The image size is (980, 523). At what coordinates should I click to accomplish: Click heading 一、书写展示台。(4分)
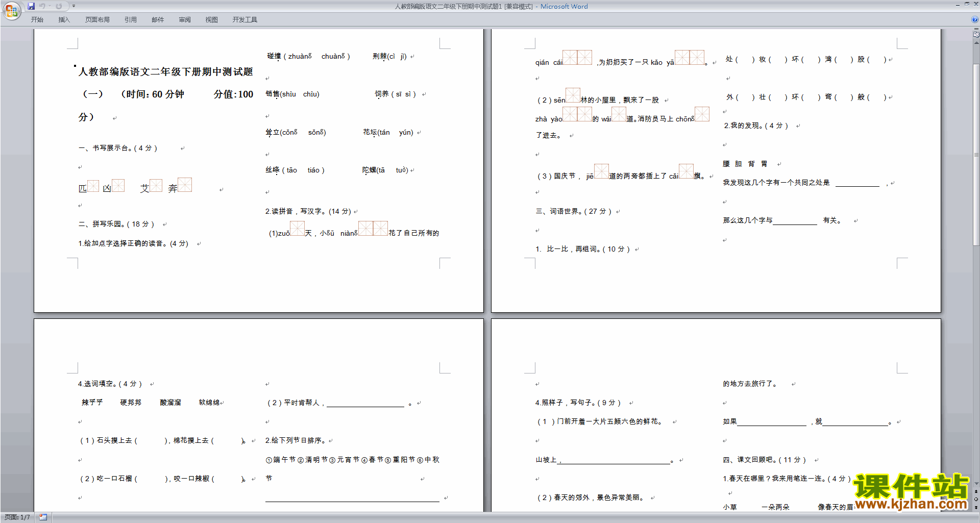[x=118, y=148]
